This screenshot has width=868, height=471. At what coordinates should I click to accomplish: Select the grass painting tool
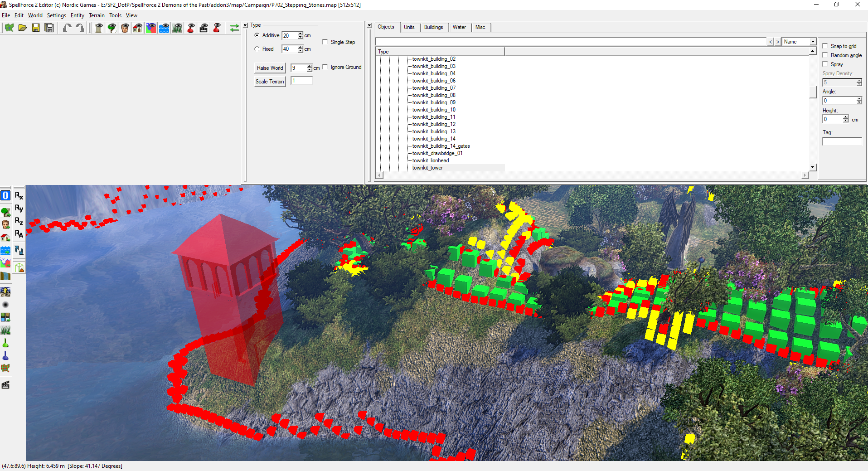coord(5,330)
